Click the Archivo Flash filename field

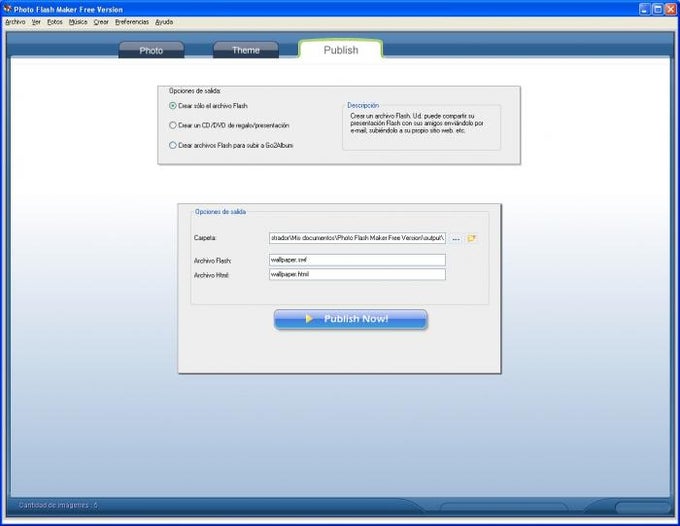coord(357,260)
